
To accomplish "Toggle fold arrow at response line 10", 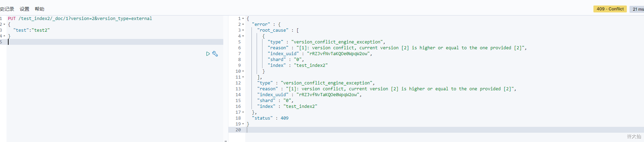I will pyautogui.click(x=243, y=71).
